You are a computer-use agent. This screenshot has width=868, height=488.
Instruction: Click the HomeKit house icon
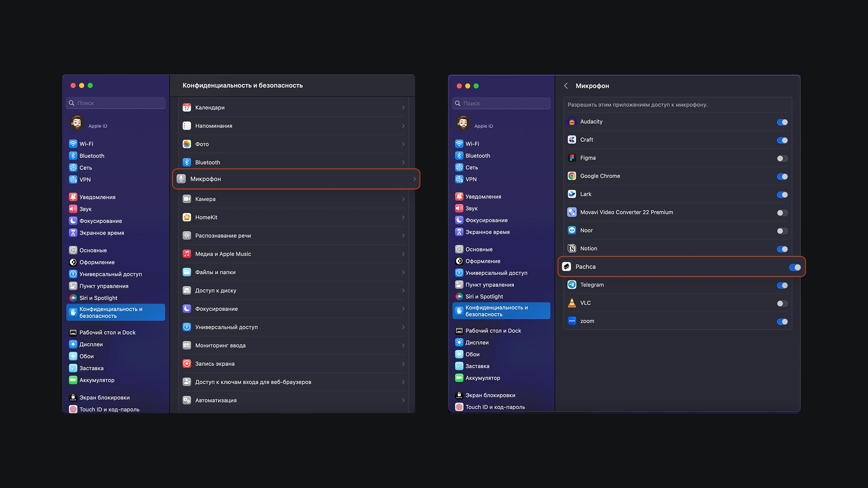(x=187, y=217)
